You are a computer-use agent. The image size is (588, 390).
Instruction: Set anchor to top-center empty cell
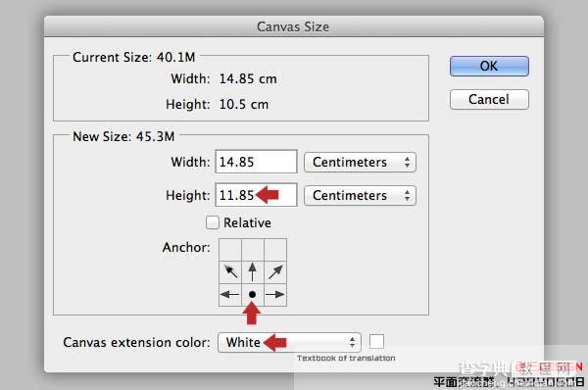[x=253, y=250]
